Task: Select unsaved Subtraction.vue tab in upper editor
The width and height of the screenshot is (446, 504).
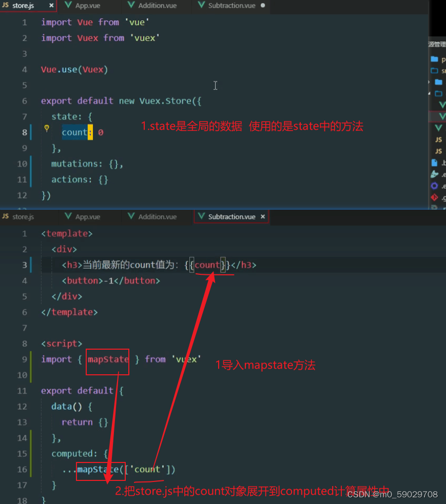Action: coord(231,6)
